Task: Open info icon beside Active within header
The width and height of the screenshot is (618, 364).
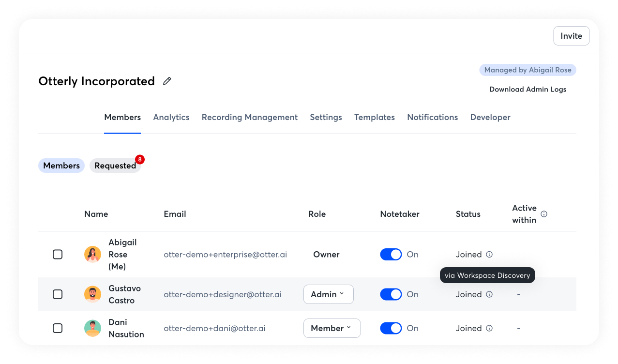Action: click(544, 214)
